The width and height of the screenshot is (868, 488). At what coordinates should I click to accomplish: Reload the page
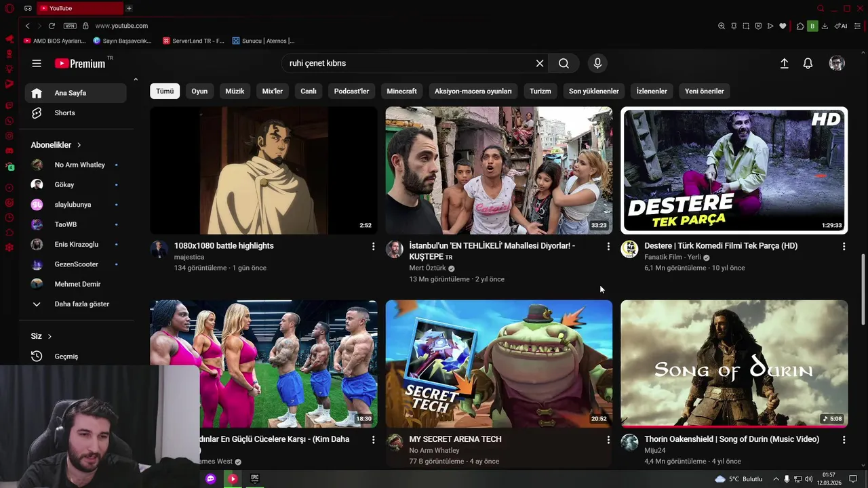[52, 26]
